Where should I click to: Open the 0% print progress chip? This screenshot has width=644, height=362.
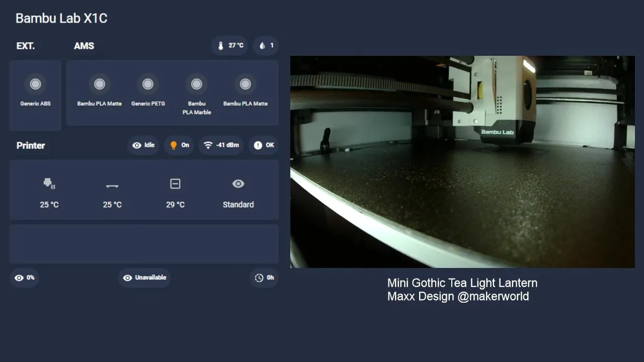24,278
